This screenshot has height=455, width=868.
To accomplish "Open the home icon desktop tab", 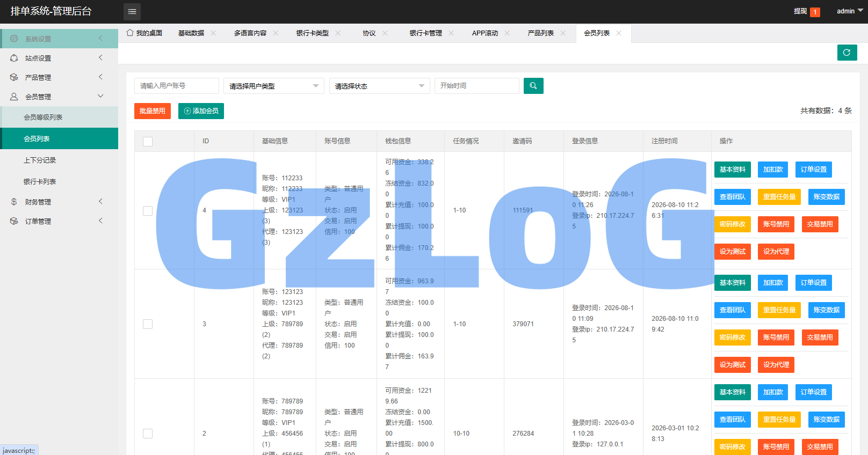I will pos(144,33).
